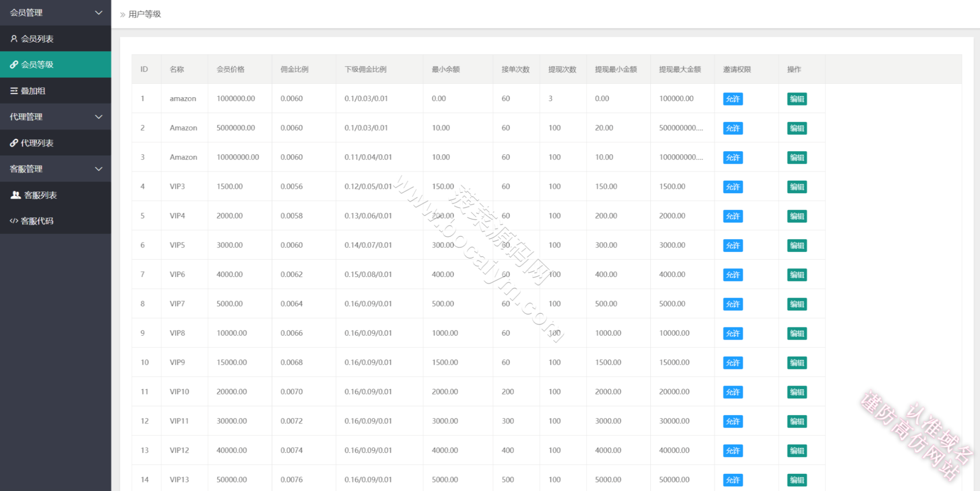
Task: Click the person icon beside 会员列表
Action: click(x=14, y=39)
